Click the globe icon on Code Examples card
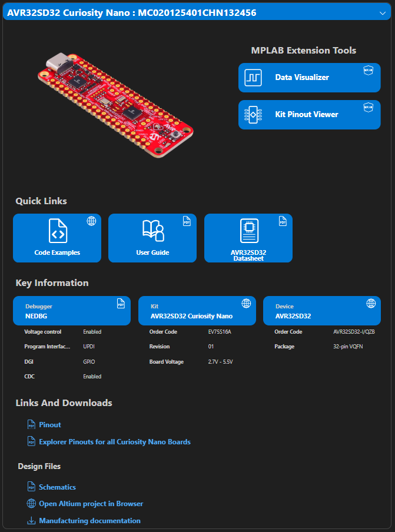This screenshot has width=395, height=532. 91,221
